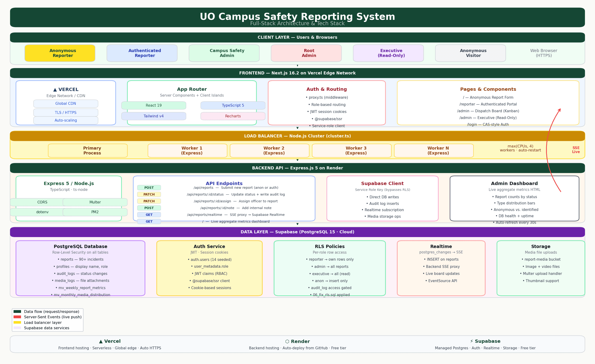Click the DATA LAYER purple header bar

[298, 232]
